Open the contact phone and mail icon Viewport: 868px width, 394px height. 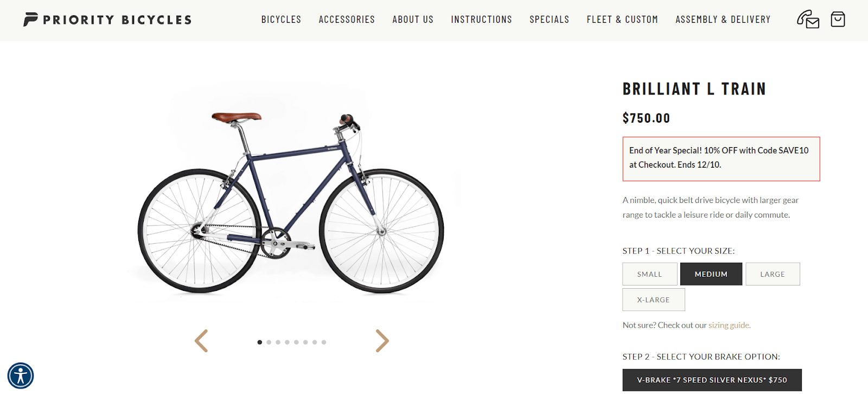click(x=807, y=20)
